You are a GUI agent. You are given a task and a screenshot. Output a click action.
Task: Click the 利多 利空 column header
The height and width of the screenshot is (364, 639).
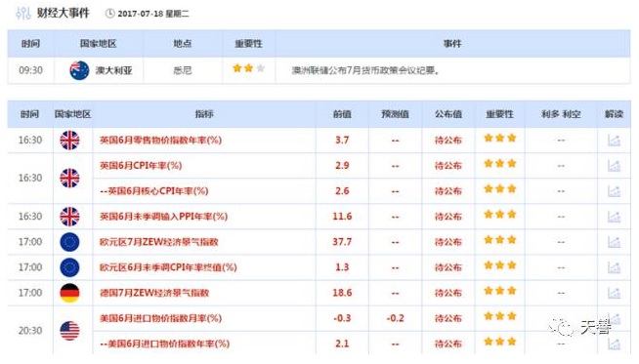tap(561, 114)
